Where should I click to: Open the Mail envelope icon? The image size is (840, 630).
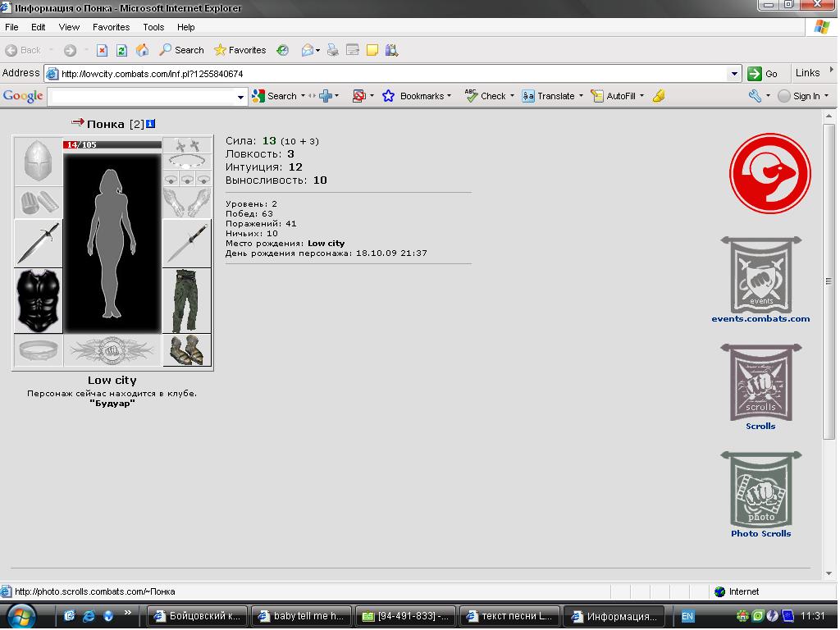coord(308,50)
